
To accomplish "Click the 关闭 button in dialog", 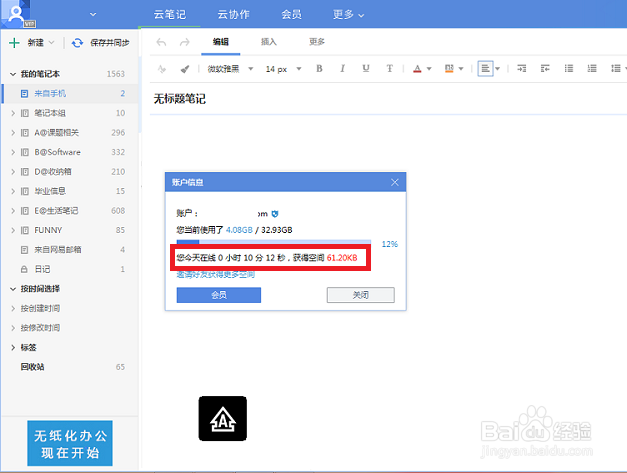I will [361, 295].
